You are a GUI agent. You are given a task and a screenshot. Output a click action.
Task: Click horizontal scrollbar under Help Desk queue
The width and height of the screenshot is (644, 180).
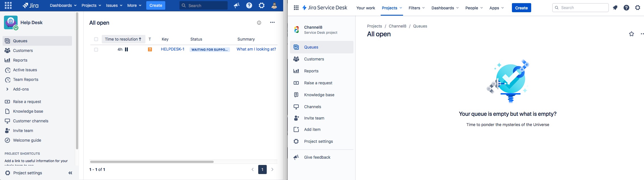click(152, 162)
